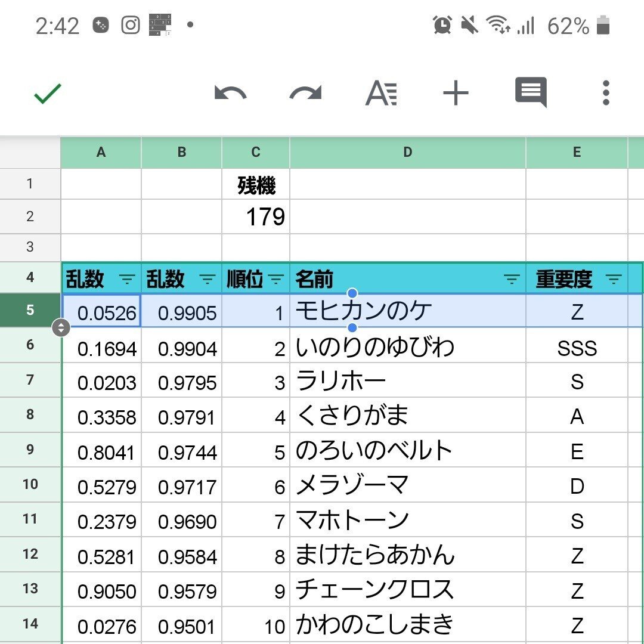The height and width of the screenshot is (644, 644).
Task: Select the row 9 header
Action: coord(30,450)
